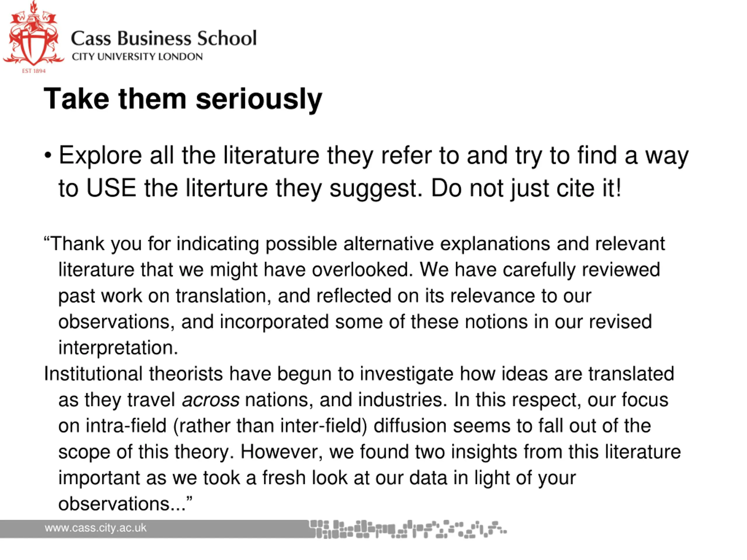Click the bullet point before 'Explore'
The width and height of the screenshot is (747, 560).
point(48,156)
